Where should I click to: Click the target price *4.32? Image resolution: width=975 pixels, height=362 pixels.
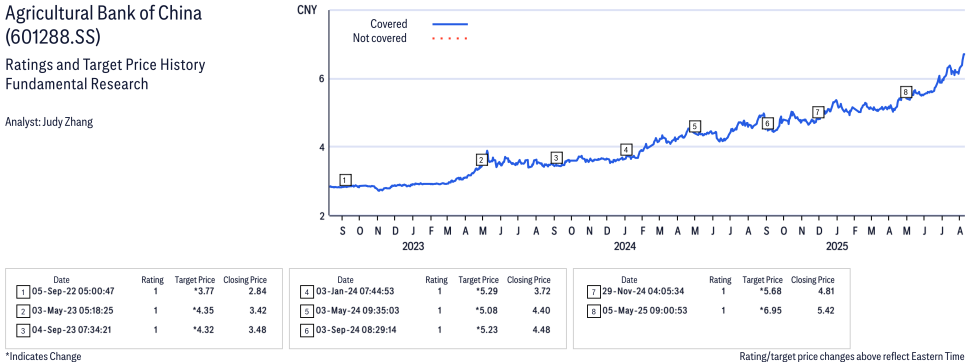[204, 330]
